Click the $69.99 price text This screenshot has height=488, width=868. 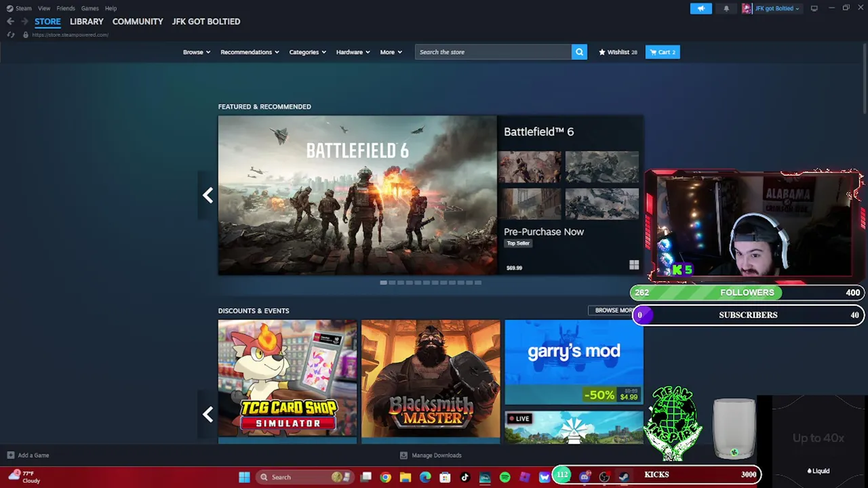(x=514, y=268)
